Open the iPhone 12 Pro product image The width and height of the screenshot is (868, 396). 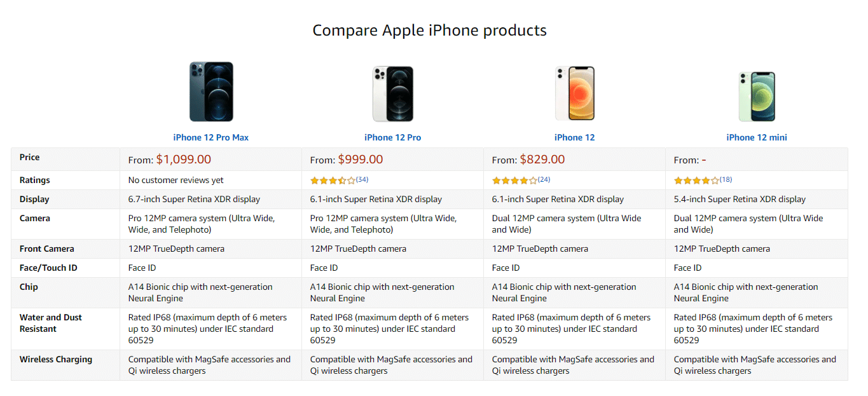(393, 93)
